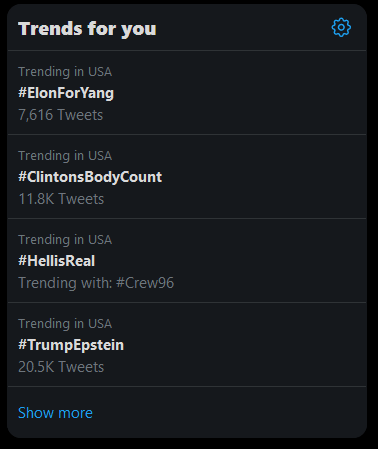
Task: Click the word Tweets beside 11.8K
Action: pos(81,199)
